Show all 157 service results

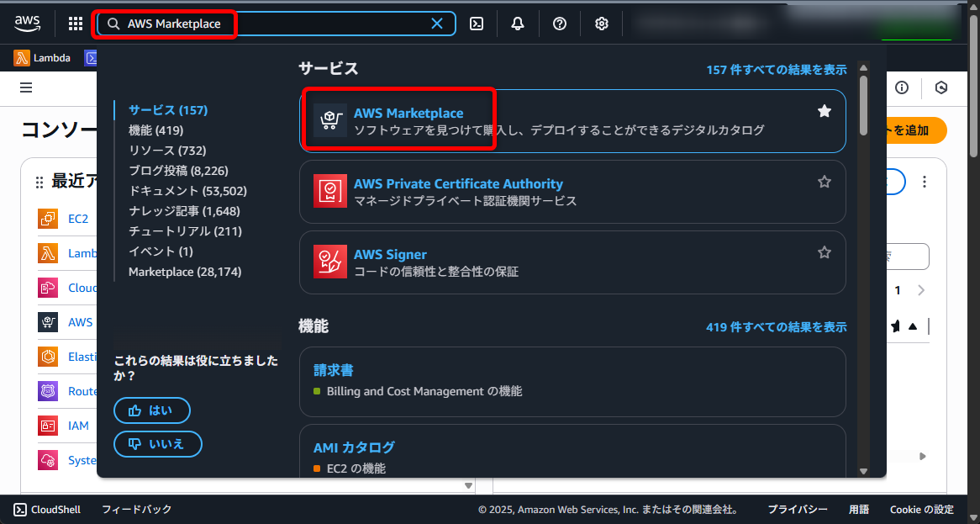(777, 70)
